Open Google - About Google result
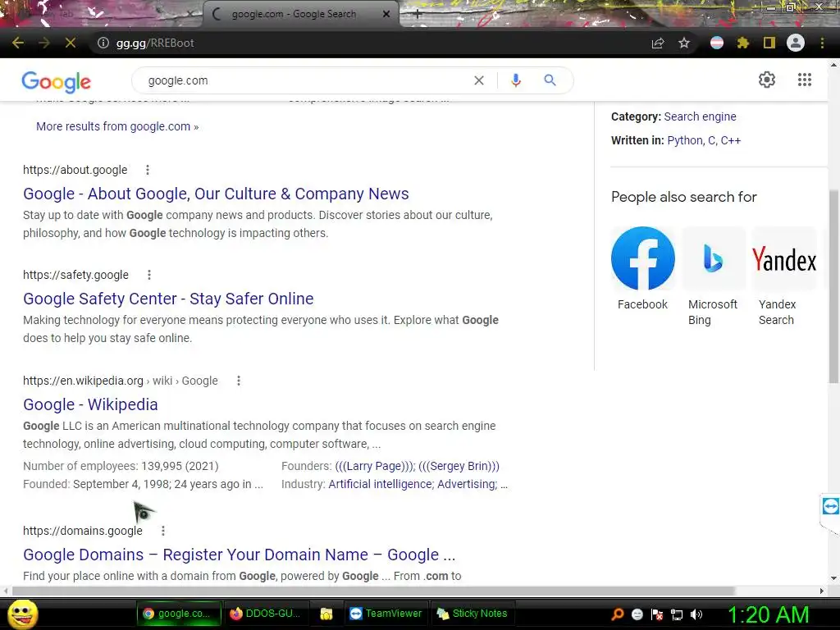This screenshot has width=840, height=630. click(216, 194)
